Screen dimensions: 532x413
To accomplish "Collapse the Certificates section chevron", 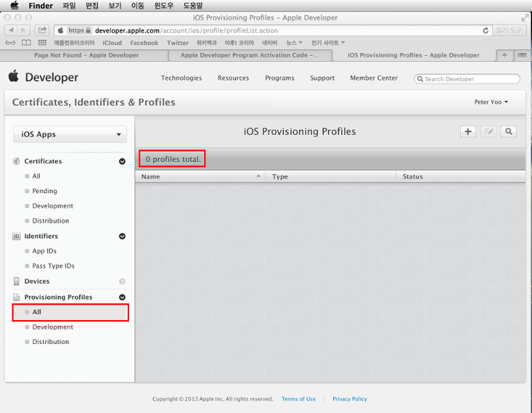I will 122,161.
